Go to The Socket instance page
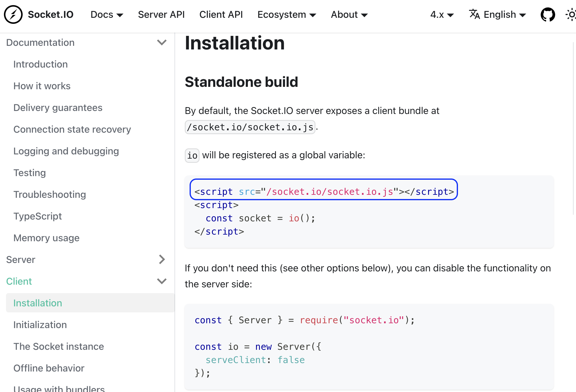 click(58, 346)
